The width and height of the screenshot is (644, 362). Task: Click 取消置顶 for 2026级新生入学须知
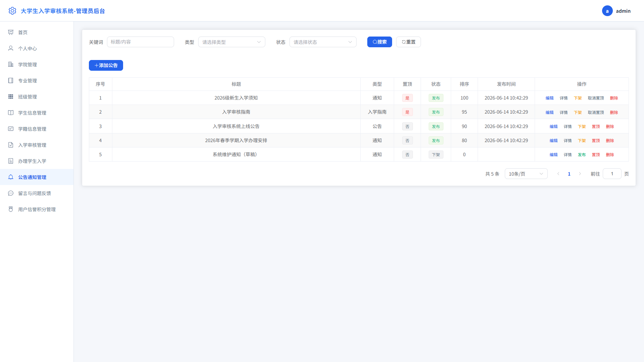point(596,98)
